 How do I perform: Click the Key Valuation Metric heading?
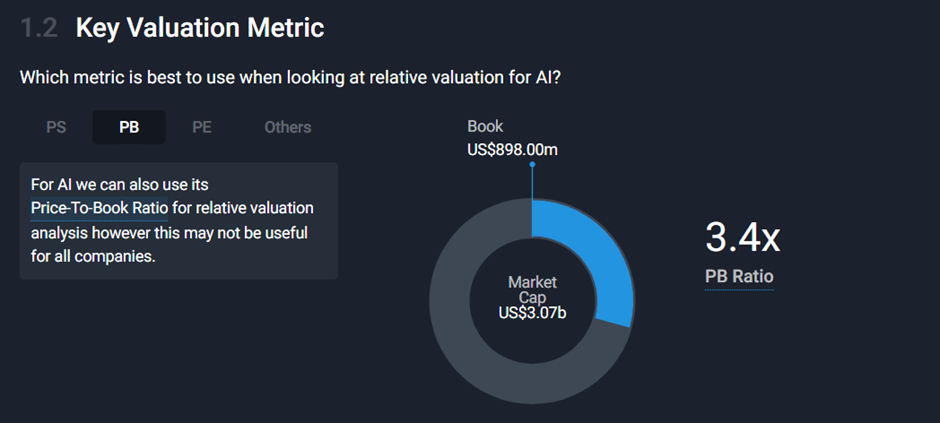pyautogui.click(x=200, y=28)
